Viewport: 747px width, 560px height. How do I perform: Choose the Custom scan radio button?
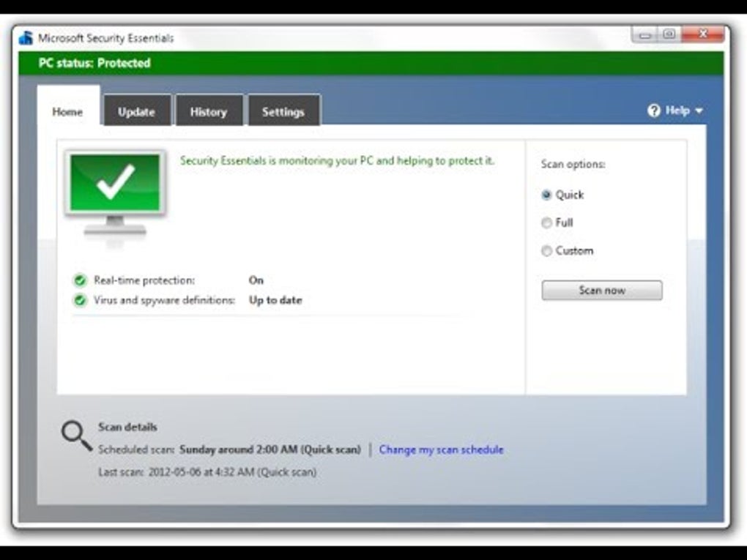(546, 251)
